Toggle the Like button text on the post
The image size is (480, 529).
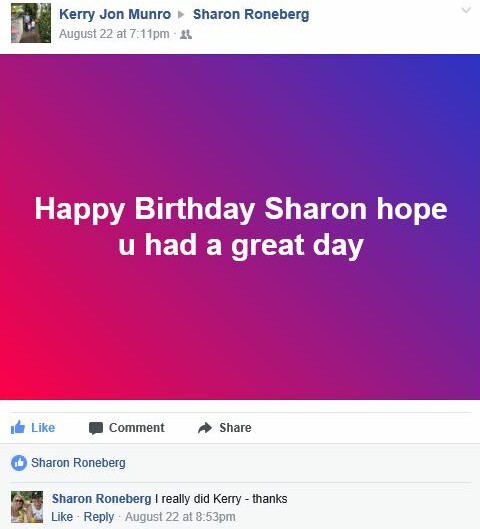43,428
